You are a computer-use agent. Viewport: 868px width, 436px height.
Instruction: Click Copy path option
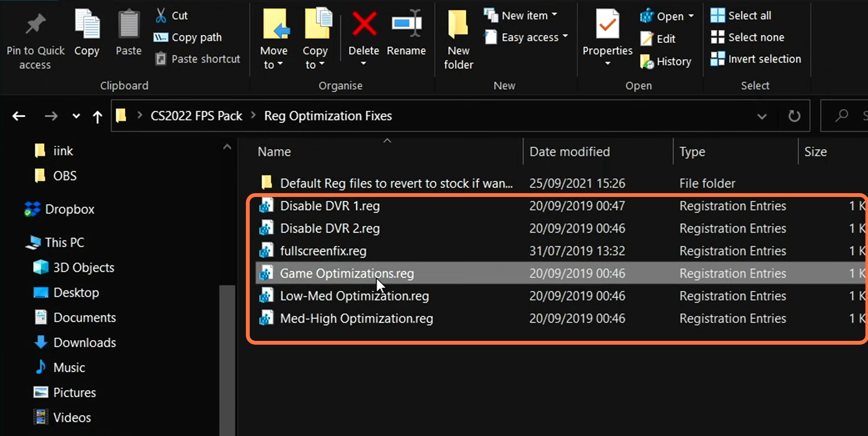pos(188,37)
